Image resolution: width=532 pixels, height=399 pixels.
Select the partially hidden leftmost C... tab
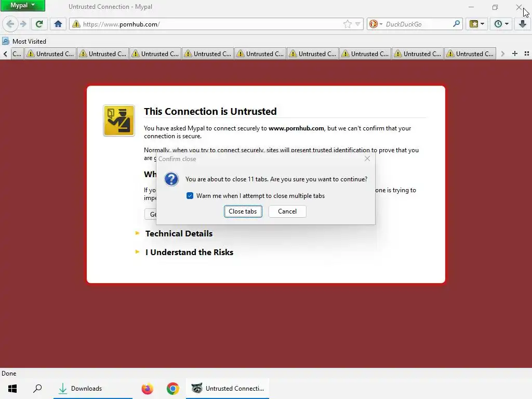[x=17, y=54]
